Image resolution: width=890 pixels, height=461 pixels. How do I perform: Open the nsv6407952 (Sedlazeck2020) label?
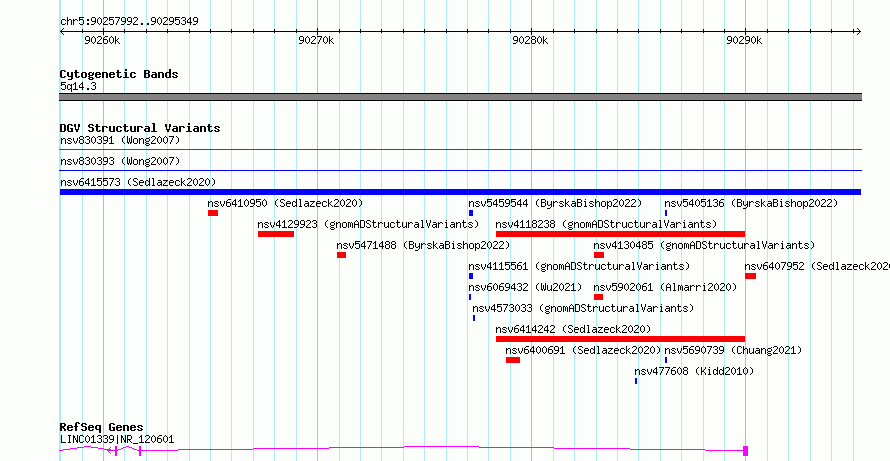click(x=817, y=266)
